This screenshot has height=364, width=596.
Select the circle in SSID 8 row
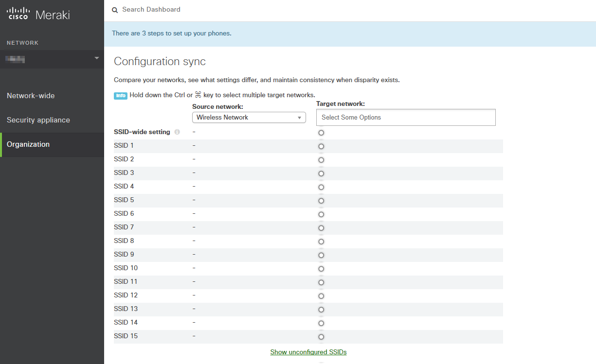click(x=321, y=242)
